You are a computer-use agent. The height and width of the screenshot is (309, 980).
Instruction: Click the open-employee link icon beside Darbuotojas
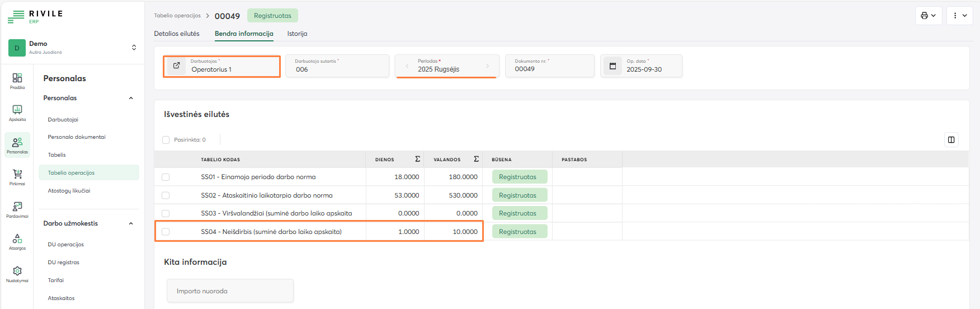(176, 66)
